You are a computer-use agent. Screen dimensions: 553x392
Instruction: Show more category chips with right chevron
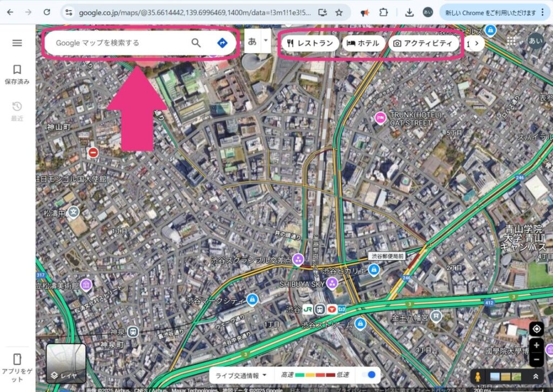tap(476, 43)
